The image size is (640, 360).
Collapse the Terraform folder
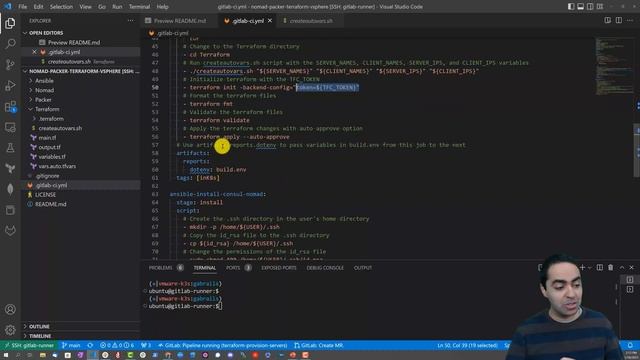(47, 109)
